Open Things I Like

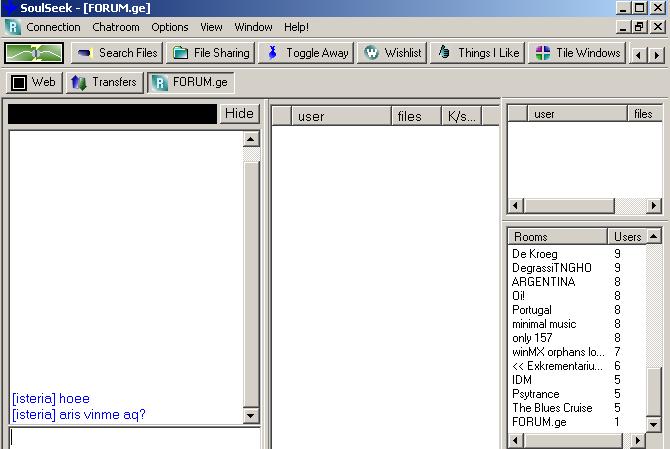click(477, 53)
